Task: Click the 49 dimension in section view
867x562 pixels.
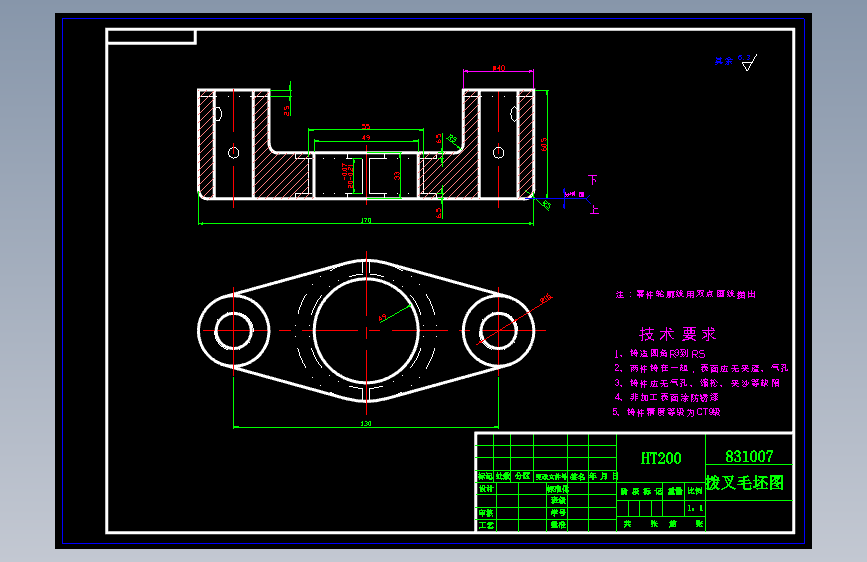Action: click(366, 137)
